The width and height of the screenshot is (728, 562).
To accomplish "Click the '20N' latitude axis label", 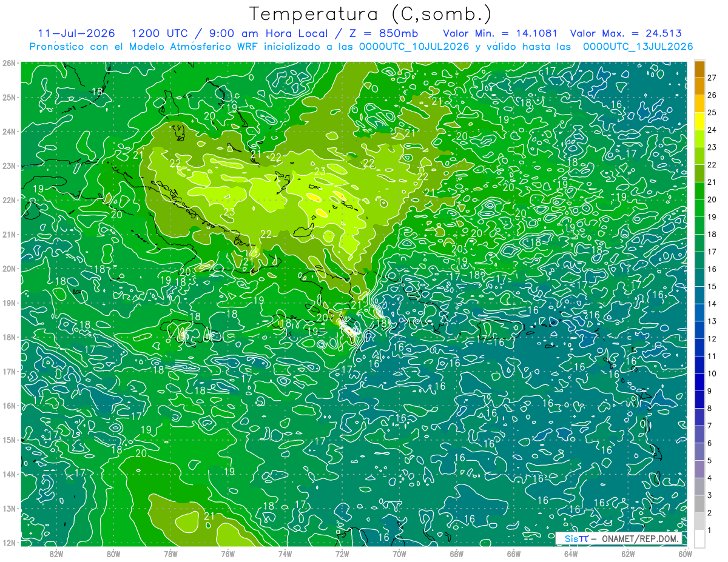I will coord(9,269).
